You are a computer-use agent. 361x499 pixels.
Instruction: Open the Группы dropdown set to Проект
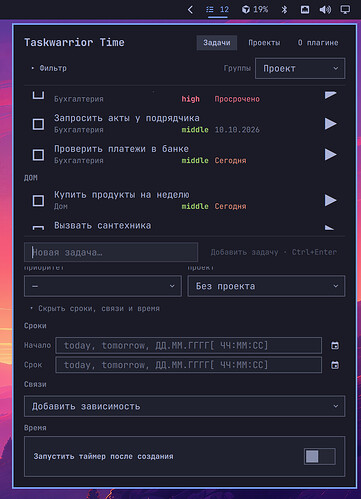tap(300, 69)
